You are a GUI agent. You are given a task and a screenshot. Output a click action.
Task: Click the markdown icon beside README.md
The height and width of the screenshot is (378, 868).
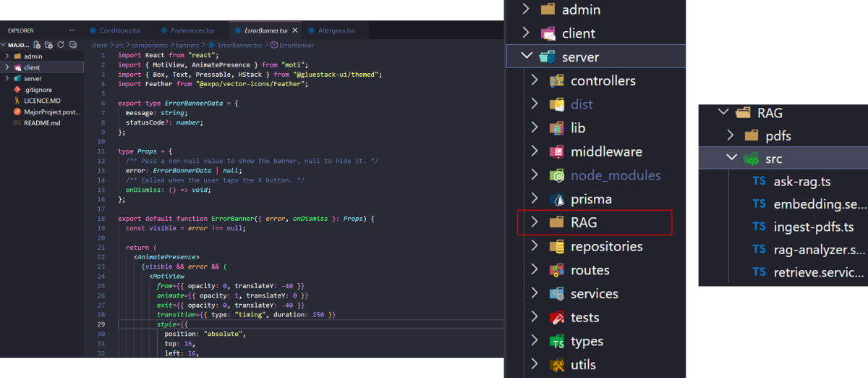tap(17, 123)
